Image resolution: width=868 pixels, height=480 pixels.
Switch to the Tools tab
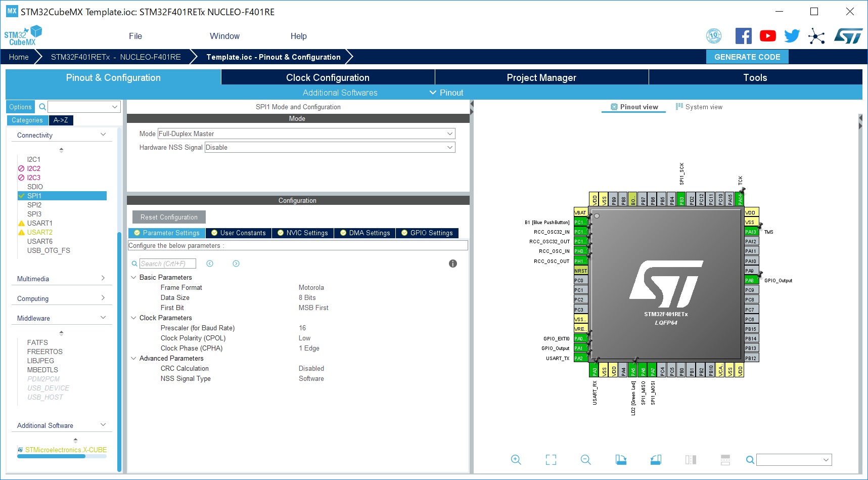pyautogui.click(x=755, y=77)
